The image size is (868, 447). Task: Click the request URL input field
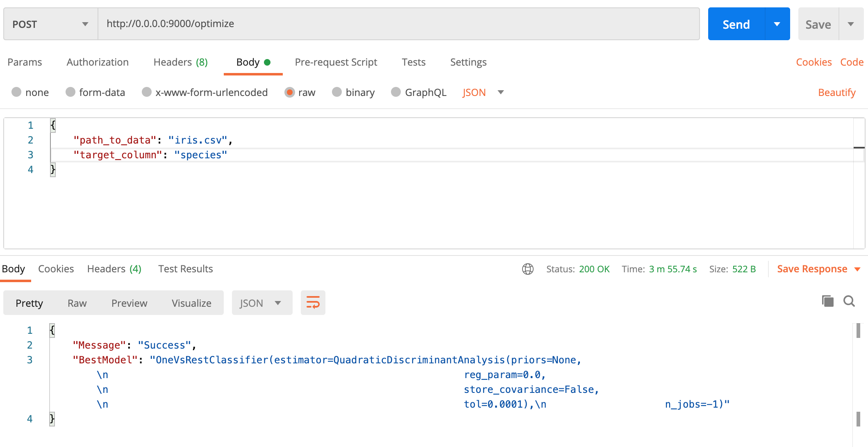coord(398,24)
